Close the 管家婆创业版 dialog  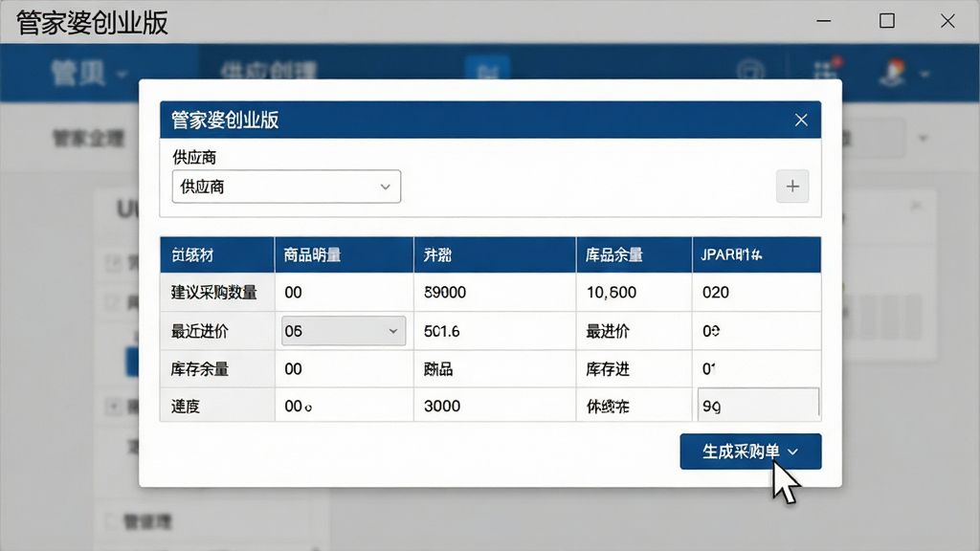point(801,120)
